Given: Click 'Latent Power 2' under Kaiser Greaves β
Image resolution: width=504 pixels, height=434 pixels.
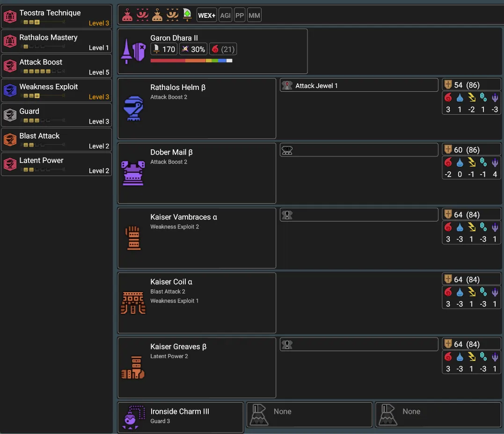Looking at the screenshot, I should click(x=169, y=356).
